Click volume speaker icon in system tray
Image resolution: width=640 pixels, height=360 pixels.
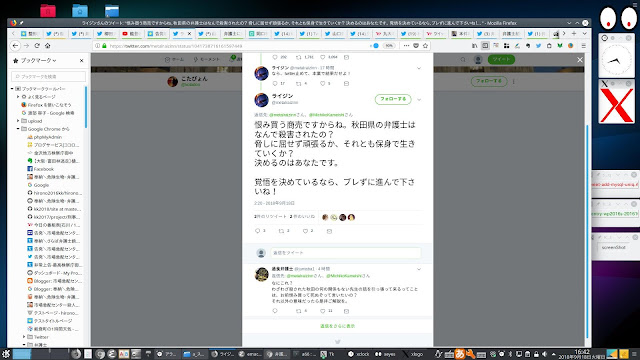point(545,354)
